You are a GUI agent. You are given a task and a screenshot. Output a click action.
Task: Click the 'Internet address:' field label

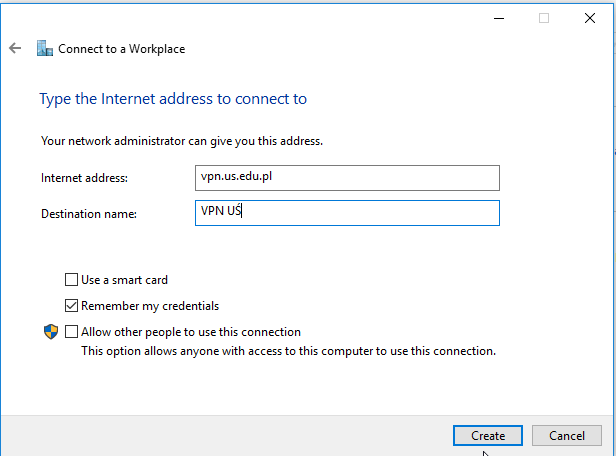(84, 178)
